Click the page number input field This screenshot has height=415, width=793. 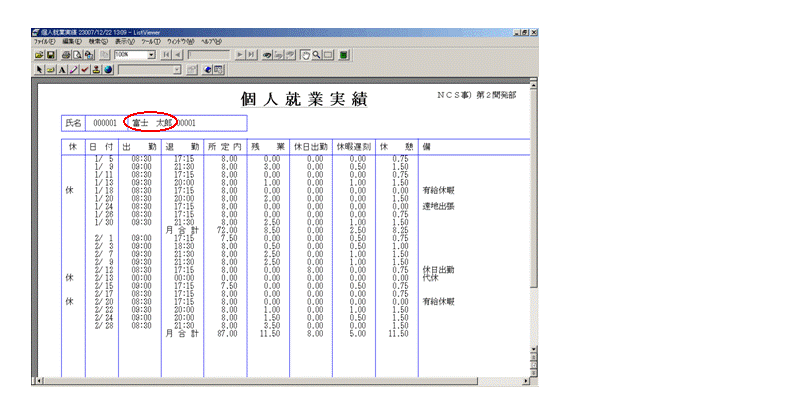[210, 55]
